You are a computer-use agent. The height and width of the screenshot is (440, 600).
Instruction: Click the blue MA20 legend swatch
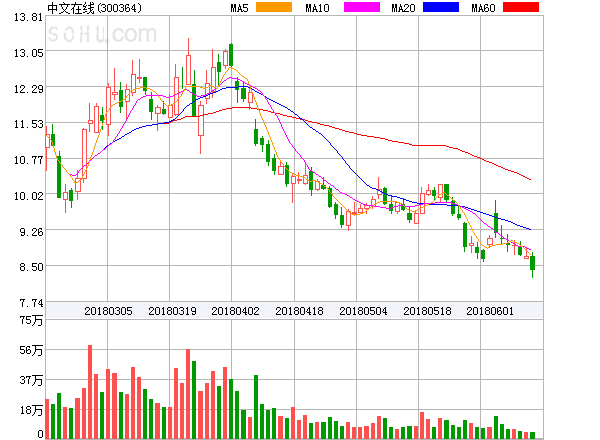pos(441,7)
